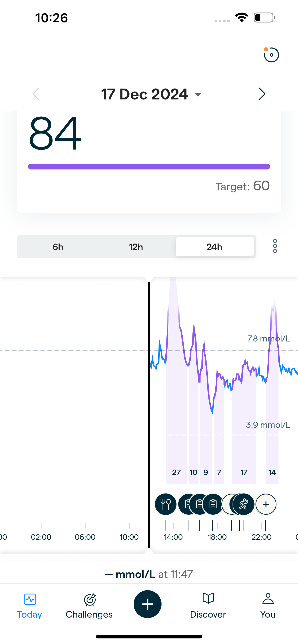Open the 17 Dec 2024 date picker
Screen dimensions: 298x644
click(151, 94)
